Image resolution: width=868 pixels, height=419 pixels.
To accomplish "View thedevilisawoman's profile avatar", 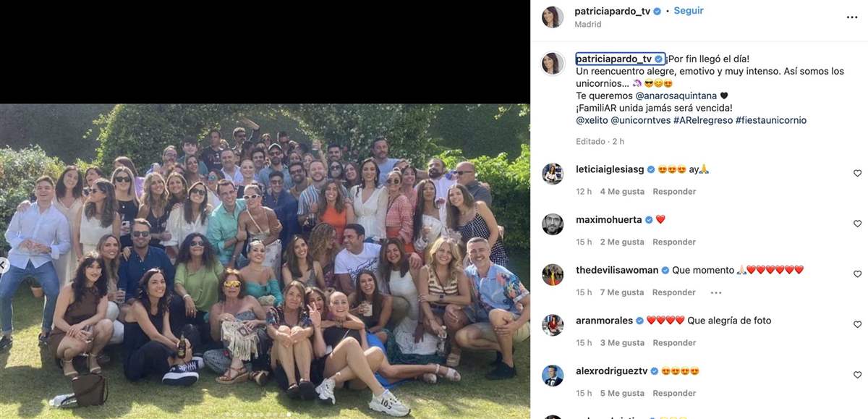I will coord(553,275).
